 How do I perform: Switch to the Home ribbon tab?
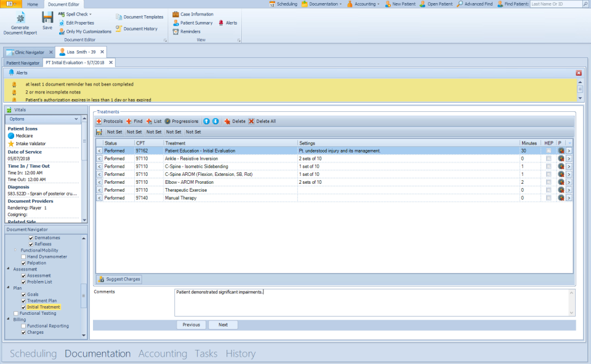(x=33, y=4)
